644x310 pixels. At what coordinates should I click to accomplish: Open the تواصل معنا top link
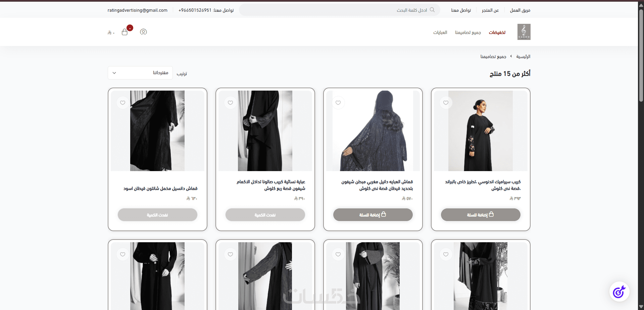tap(461, 10)
